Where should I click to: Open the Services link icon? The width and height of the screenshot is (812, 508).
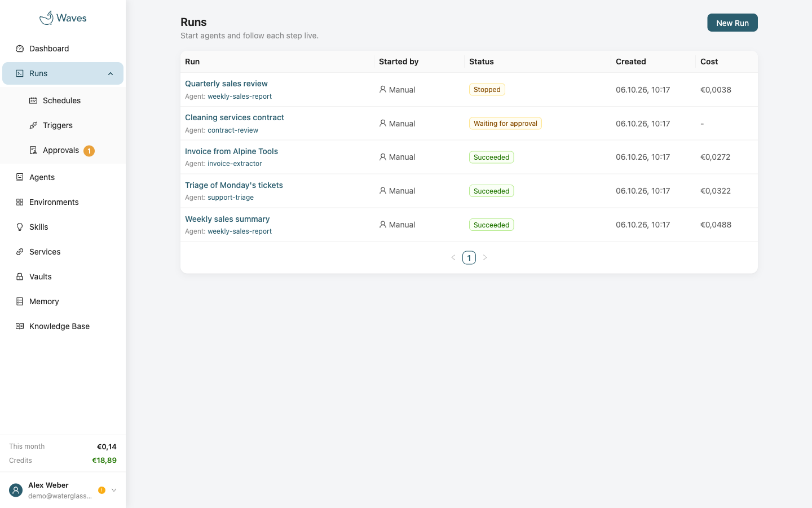tap(20, 252)
